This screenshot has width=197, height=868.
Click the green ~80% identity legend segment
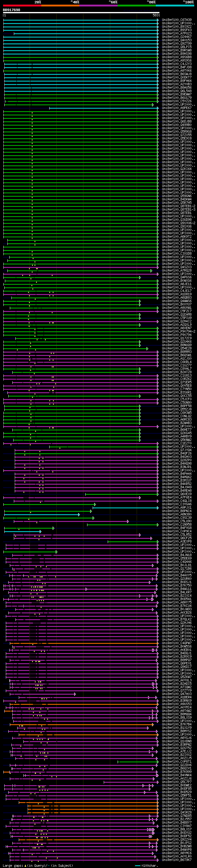[x=137, y=6]
